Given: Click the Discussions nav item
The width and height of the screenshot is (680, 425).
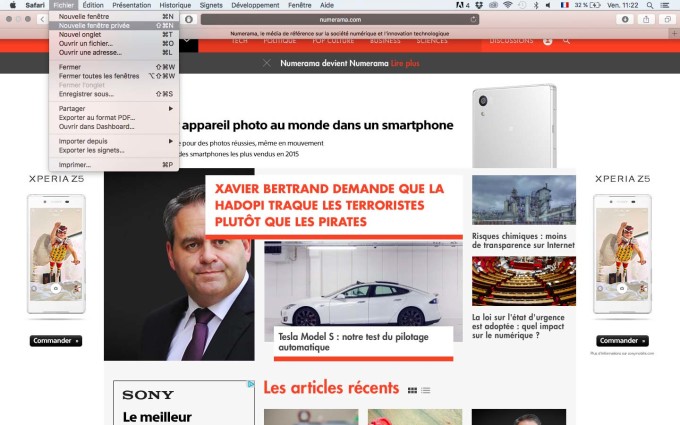Looking at the screenshot, I should click(511, 41).
